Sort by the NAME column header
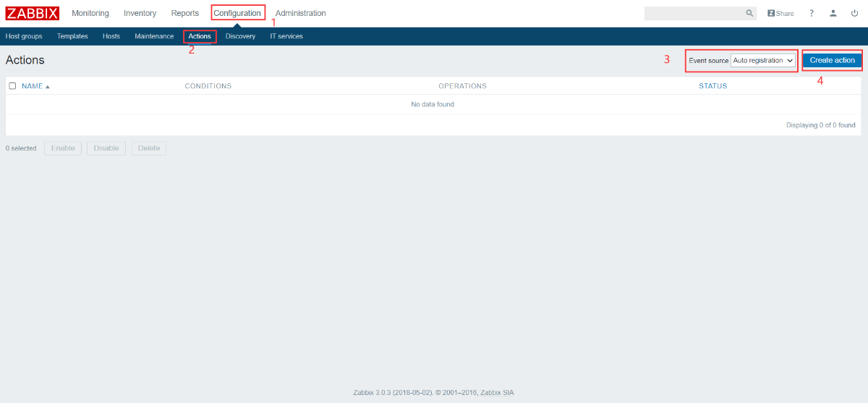This screenshot has height=403, width=868. click(x=35, y=86)
